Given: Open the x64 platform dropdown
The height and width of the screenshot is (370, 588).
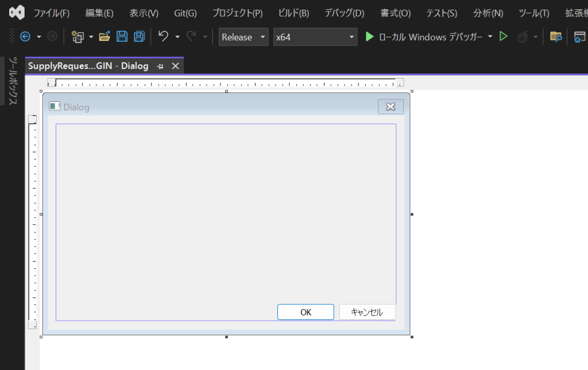Looking at the screenshot, I should 315,37.
